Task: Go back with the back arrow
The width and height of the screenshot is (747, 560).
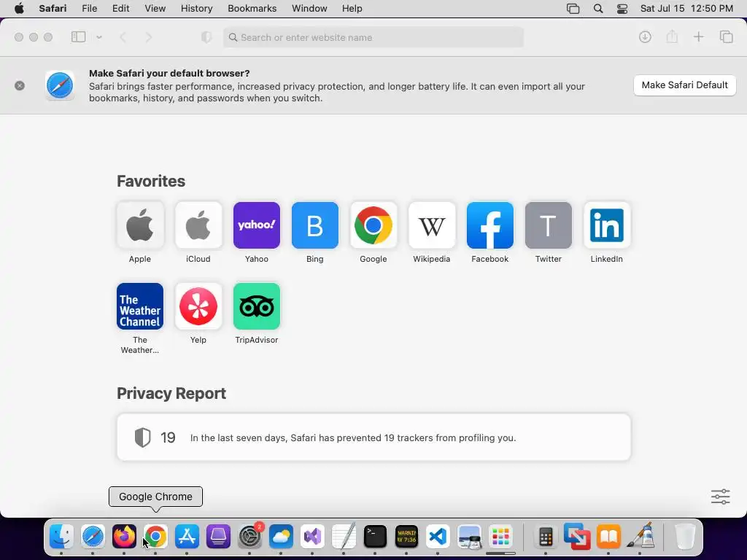Action: [123, 37]
